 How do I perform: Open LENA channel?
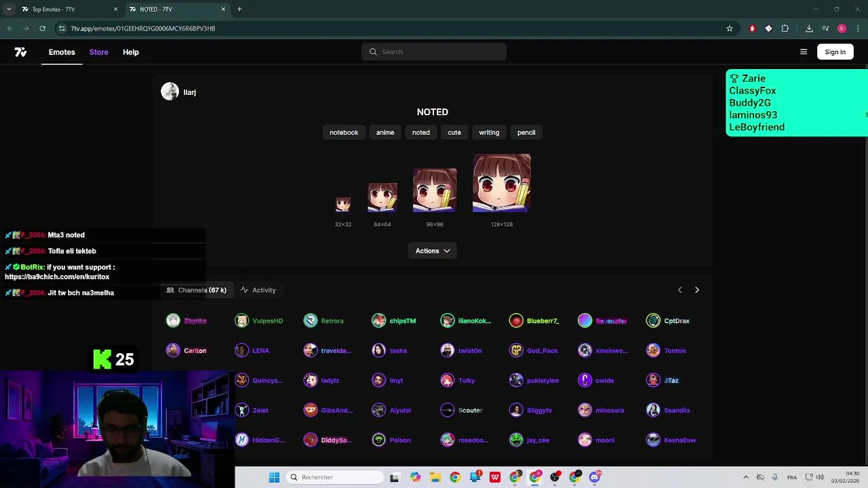click(252, 350)
